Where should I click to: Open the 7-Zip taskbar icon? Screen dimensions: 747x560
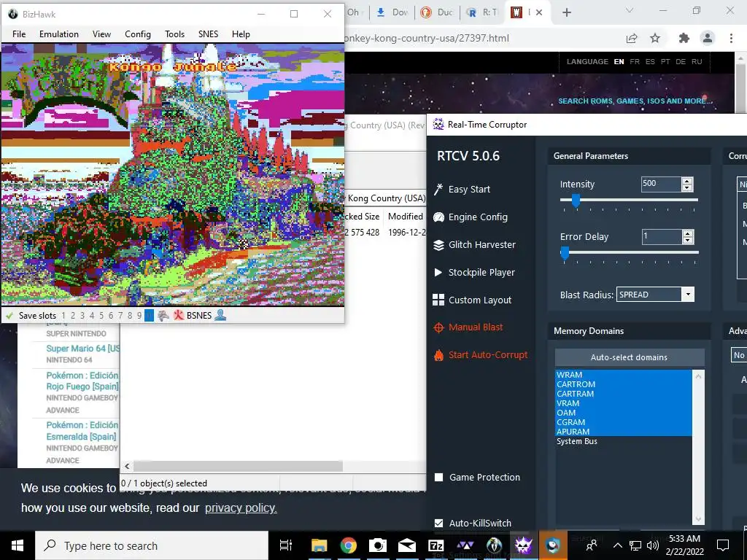(436, 545)
